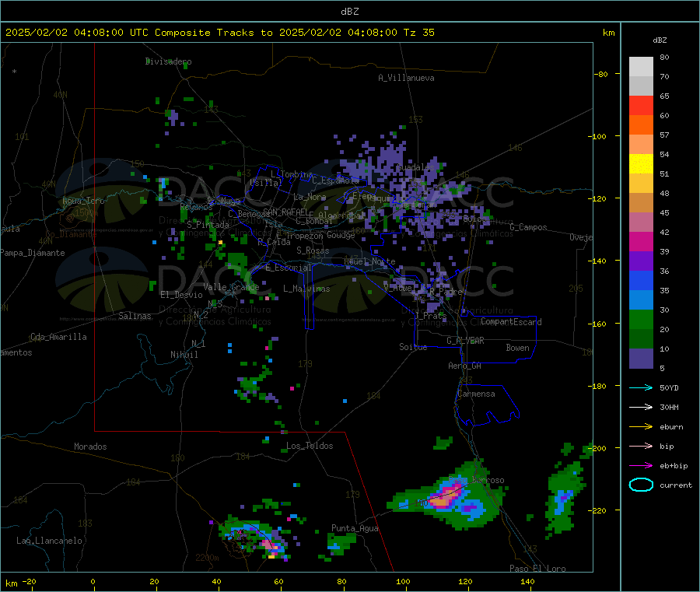Pick the light blue swatch in dBZ scale

[641, 300]
